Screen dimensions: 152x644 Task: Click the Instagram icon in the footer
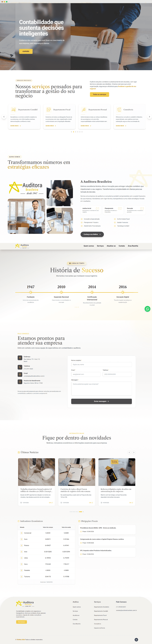click(x=136, y=639)
